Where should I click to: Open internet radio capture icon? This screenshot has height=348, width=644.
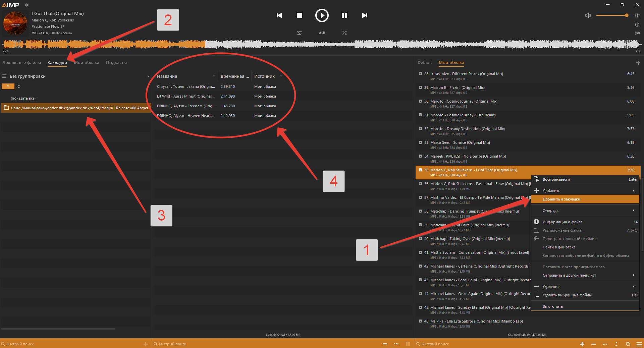[637, 33]
